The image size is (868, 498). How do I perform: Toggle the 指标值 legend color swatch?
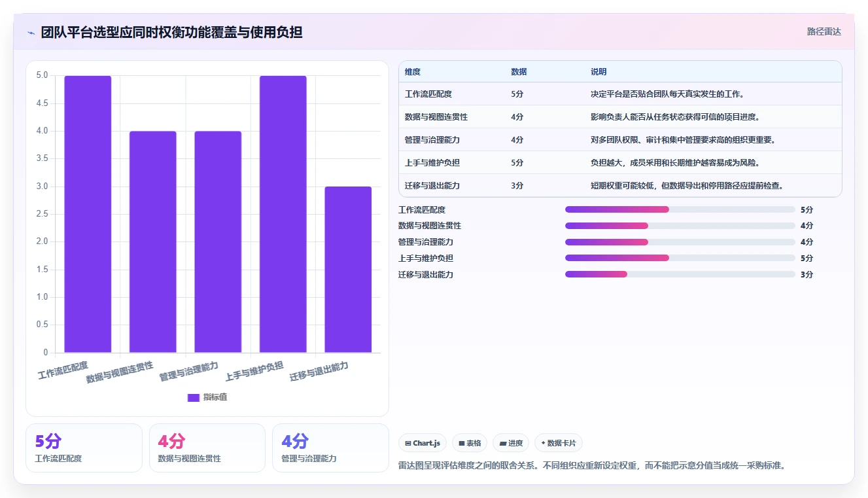pyautogui.click(x=193, y=397)
